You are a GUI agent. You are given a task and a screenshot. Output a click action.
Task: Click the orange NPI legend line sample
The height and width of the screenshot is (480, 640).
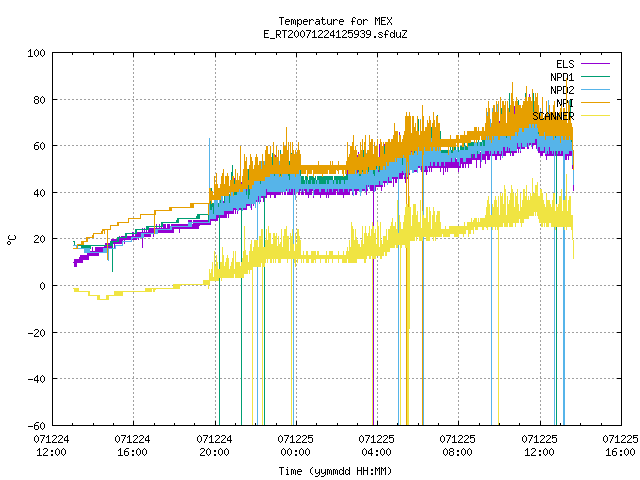pyautogui.click(x=596, y=103)
